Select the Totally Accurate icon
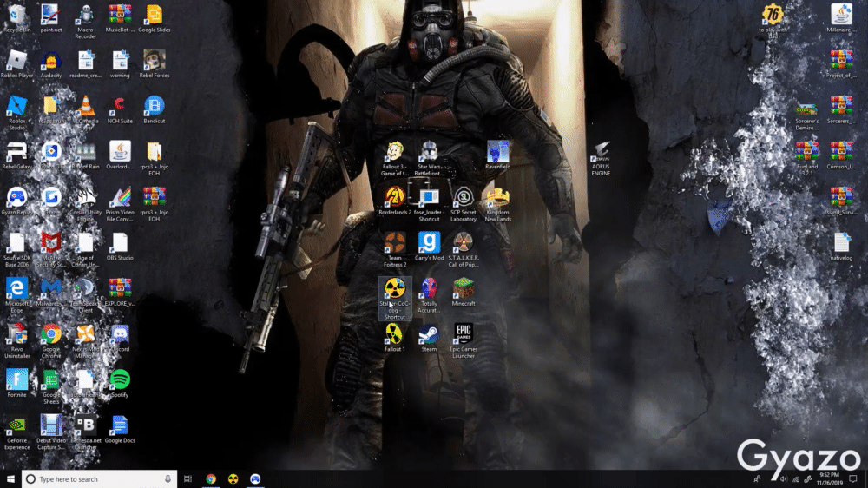Screen dimensions: 868x488 point(429,296)
